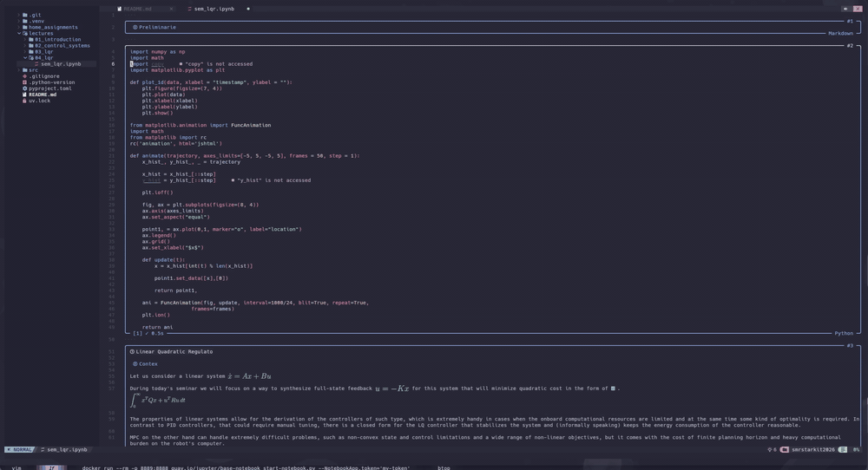Viewport: 868px width, 470px height.
Task: Click the 0% scroll position indicator
Action: pyautogui.click(x=856, y=450)
